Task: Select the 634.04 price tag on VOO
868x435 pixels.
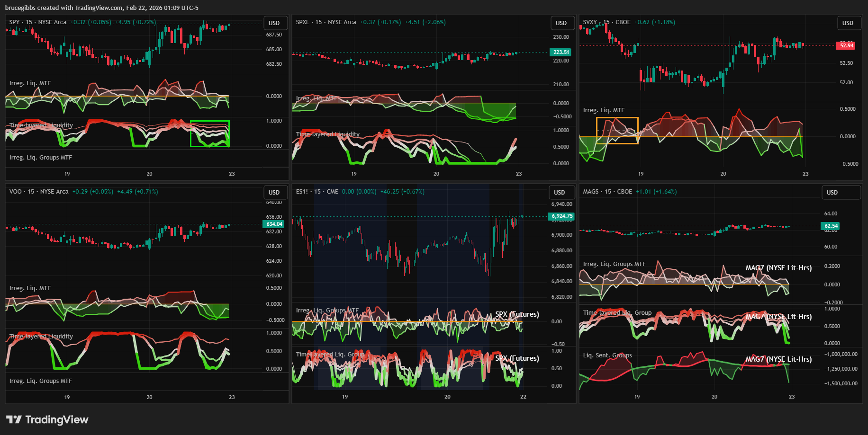Action: point(274,224)
